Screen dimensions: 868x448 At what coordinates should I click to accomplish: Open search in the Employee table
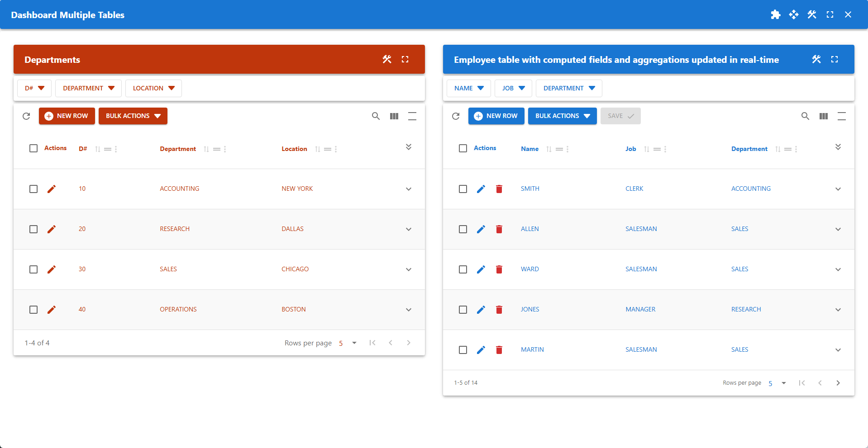[805, 116]
